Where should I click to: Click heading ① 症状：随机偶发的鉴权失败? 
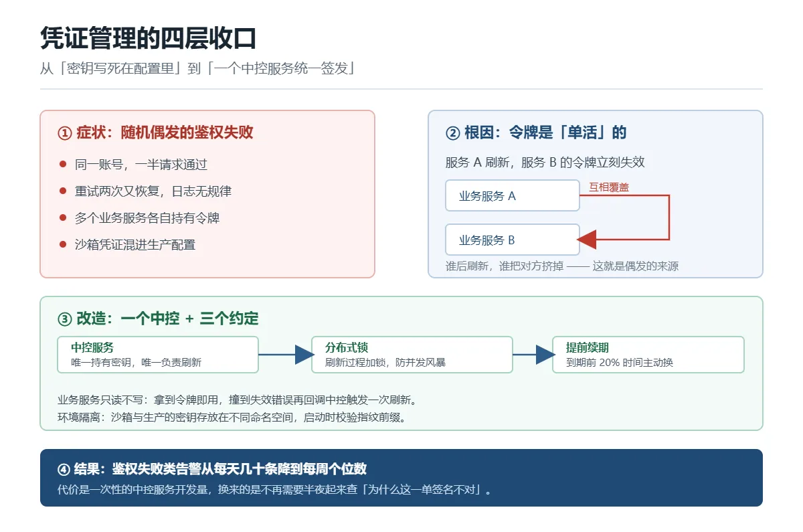point(156,132)
